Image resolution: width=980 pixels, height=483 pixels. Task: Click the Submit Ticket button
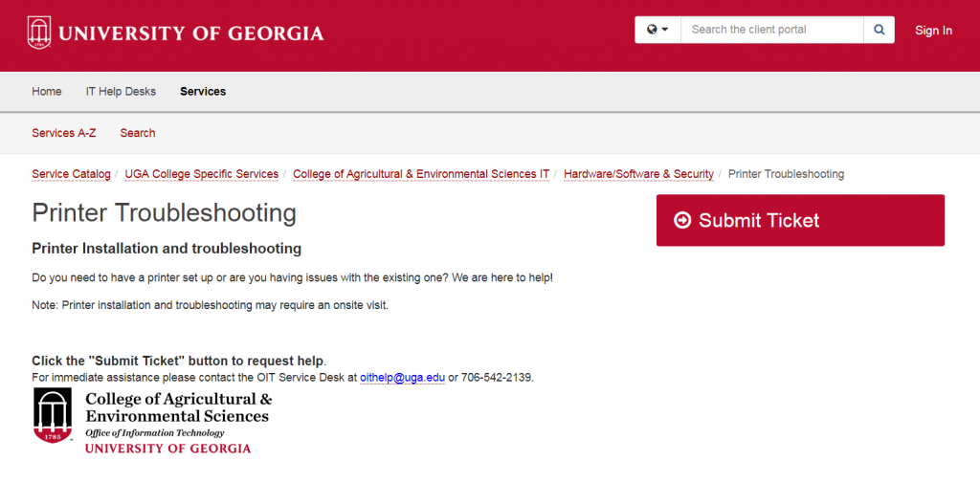[800, 220]
